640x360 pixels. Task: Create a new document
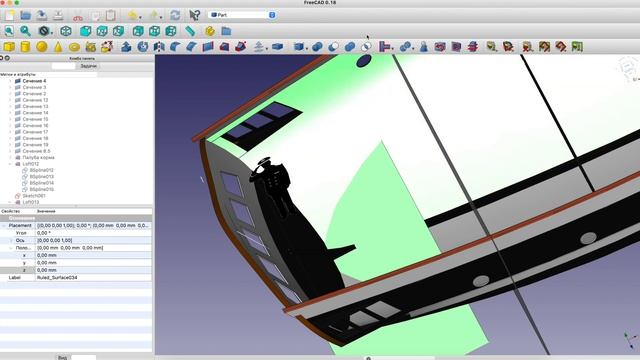pos(10,16)
